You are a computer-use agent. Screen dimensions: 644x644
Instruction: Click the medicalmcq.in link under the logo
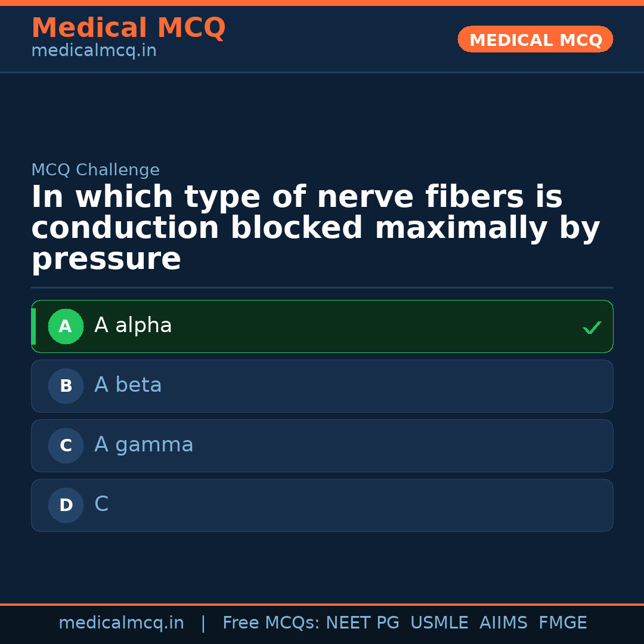(x=94, y=51)
